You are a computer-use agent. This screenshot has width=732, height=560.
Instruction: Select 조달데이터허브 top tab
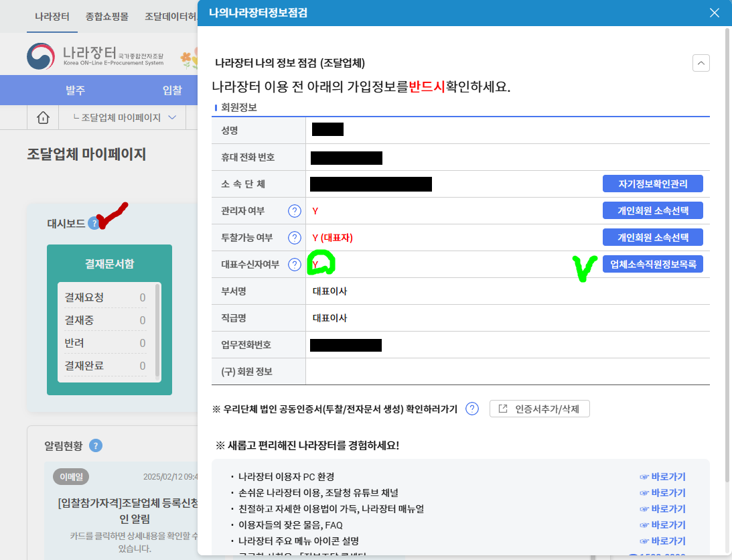[x=170, y=16]
